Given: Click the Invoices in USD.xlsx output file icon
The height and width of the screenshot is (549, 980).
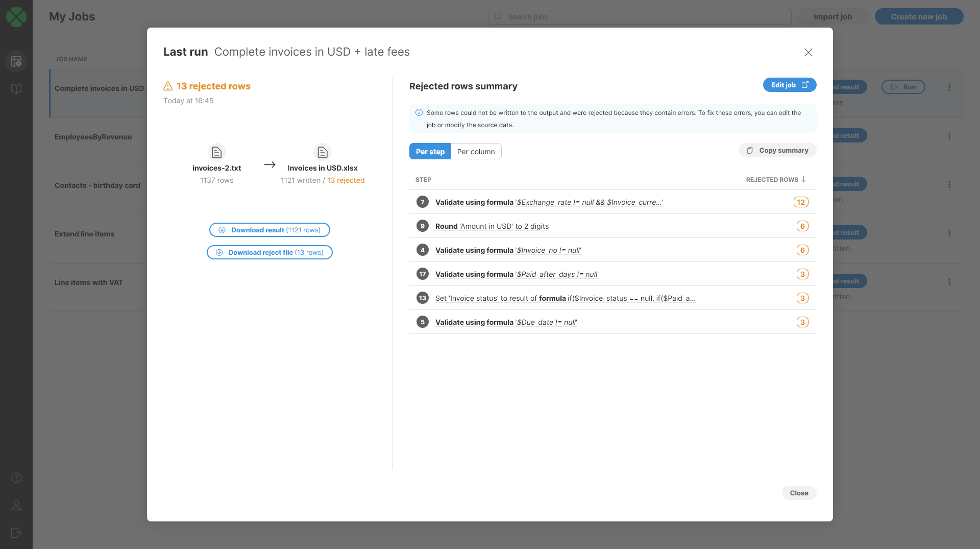Looking at the screenshot, I should tap(322, 152).
